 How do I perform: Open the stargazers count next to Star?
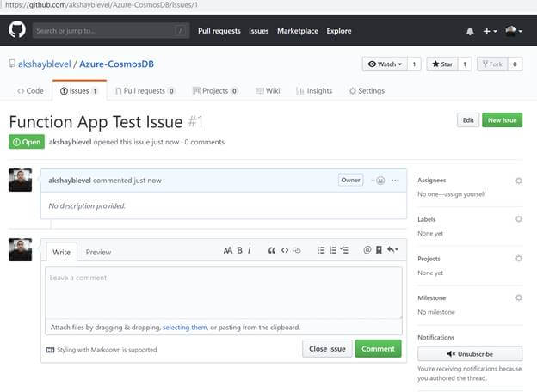click(x=465, y=64)
